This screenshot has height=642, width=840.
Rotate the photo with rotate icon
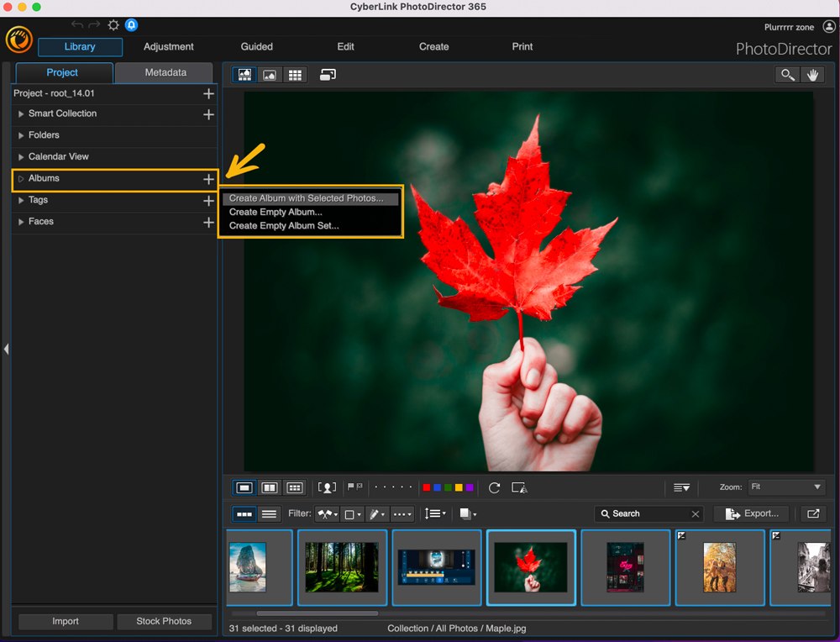495,487
